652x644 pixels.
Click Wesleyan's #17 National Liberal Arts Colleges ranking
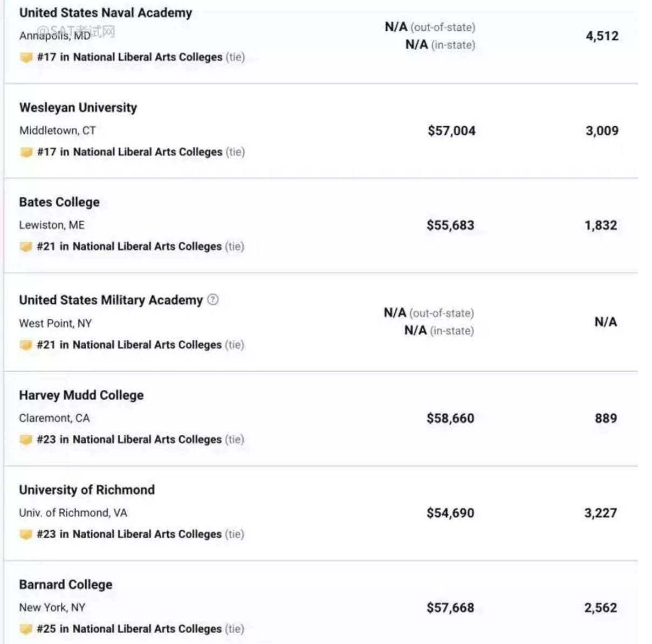click(129, 152)
